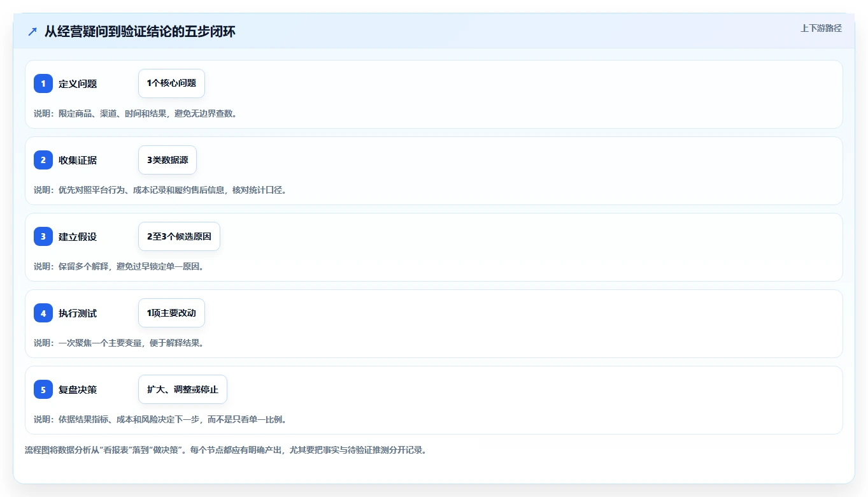This screenshot has width=868, height=497.
Task: Select step number 1 badge
Action: tap(43, 83)
